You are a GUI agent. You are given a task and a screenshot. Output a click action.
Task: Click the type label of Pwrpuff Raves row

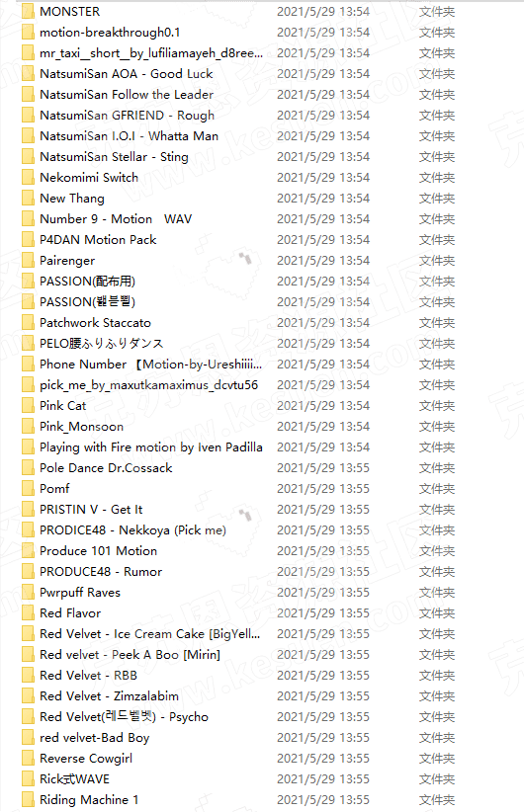pos(436,593)
